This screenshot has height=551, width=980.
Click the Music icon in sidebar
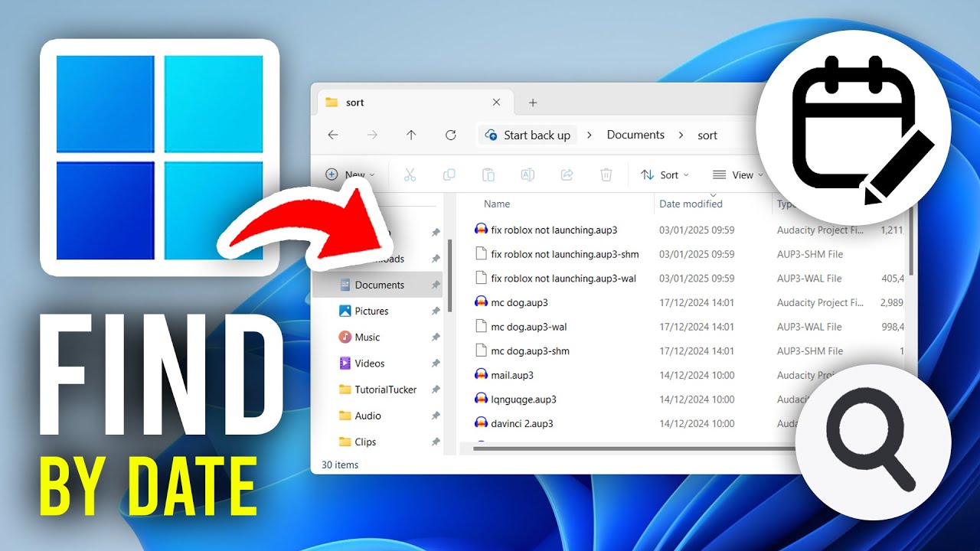pos(345,337)
